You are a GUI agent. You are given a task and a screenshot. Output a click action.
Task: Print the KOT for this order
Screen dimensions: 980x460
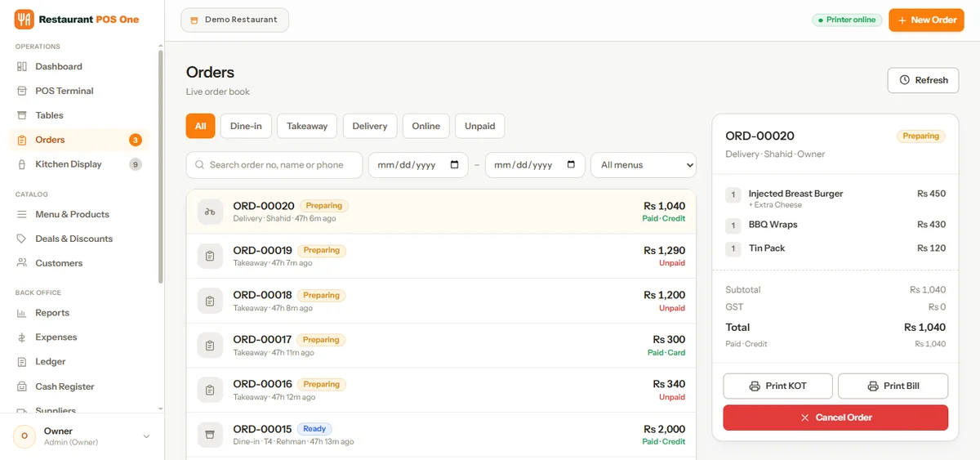[777, 386]
